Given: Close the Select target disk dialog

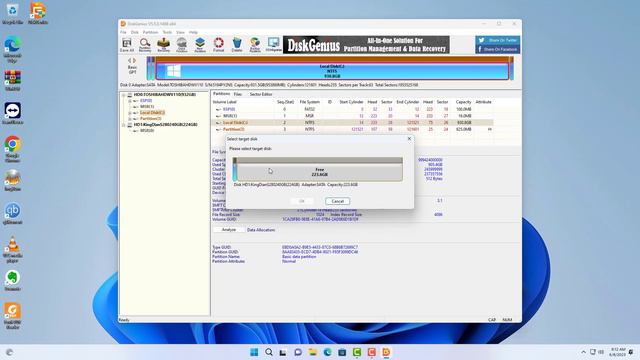Looking at the screenshot, I should (409, 139).
